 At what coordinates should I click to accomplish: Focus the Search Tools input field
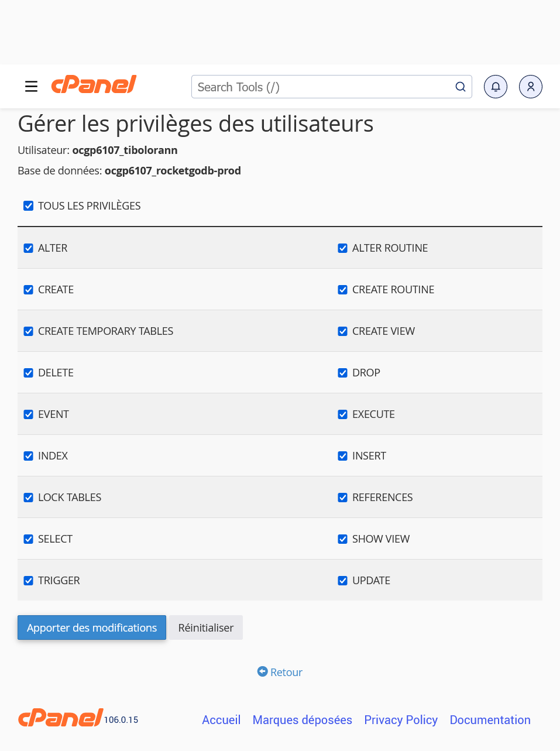[x=322, y=87]
